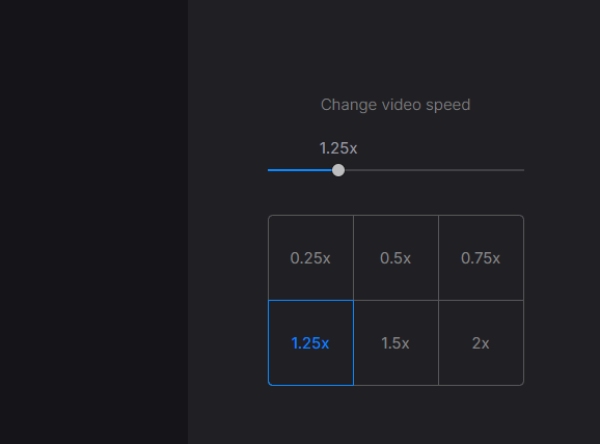This screenshot has height=444, width=600.
Task: Click the blue-outlined active speed cell
Action: [x=310, y=343]
